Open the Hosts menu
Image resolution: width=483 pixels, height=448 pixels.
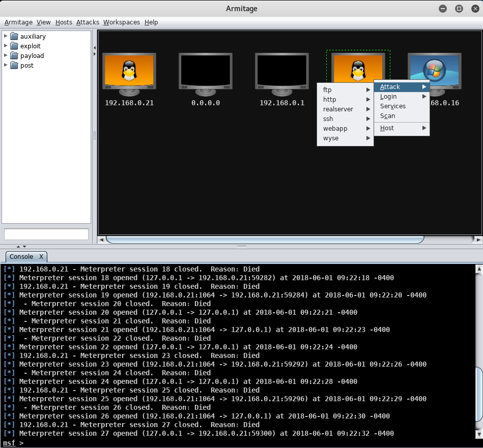click(64, 22)
